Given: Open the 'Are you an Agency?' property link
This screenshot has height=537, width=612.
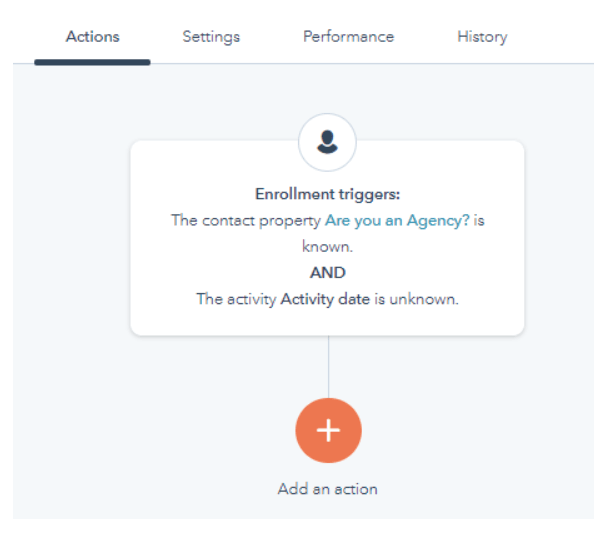Looking at the screenshot, I should [397, 220].
